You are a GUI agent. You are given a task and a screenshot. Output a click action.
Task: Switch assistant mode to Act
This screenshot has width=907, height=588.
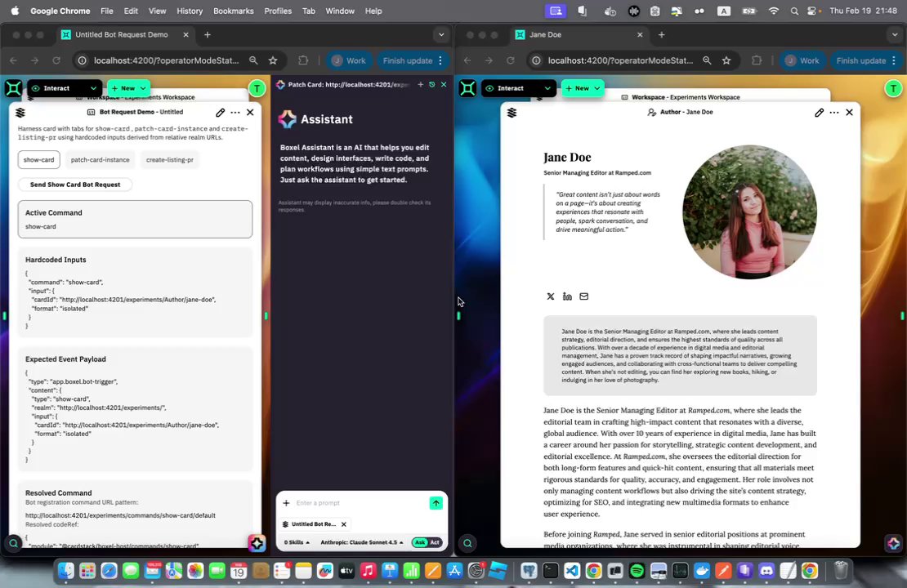[x=435, y=542]
